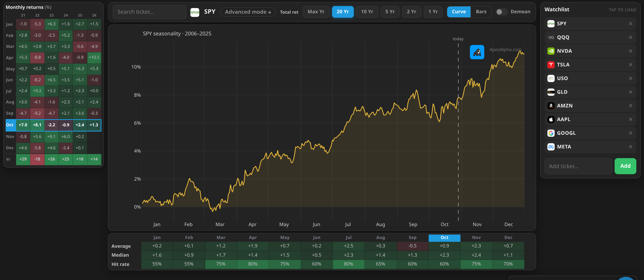Remove META from the watchlist
644x280 pixels.
pyautogui.click(x=630, y=147)
